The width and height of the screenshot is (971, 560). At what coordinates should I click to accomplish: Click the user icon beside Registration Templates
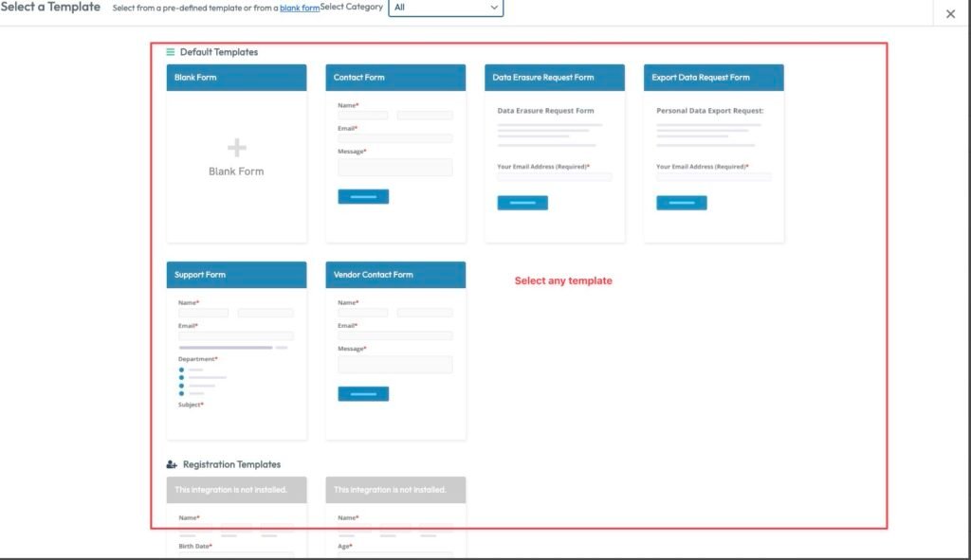(172, 464)
